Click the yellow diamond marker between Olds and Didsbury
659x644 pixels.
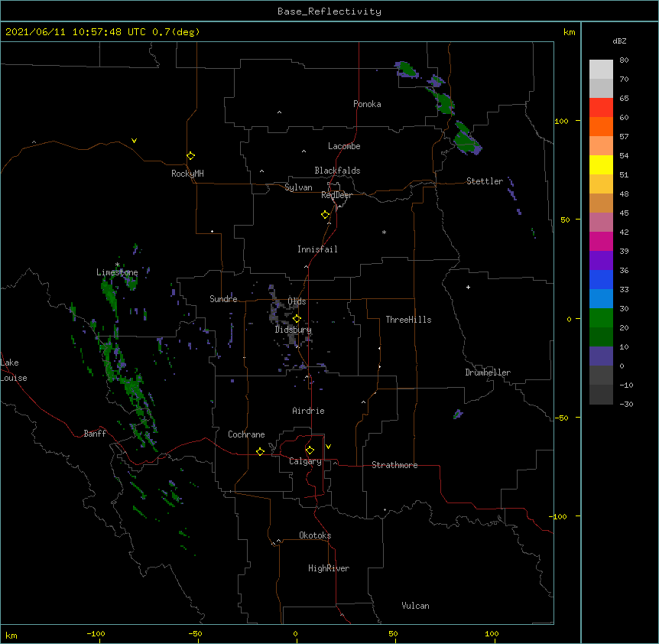click(297, 318)
